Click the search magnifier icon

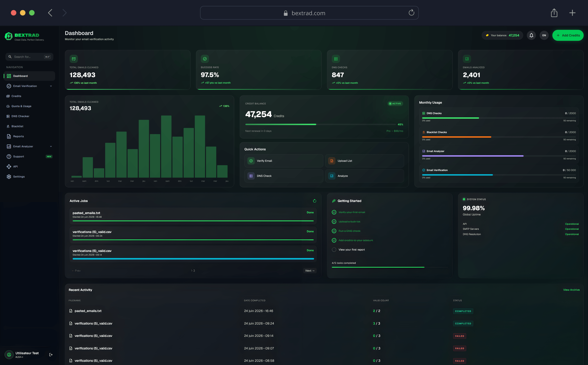(10, 57)
